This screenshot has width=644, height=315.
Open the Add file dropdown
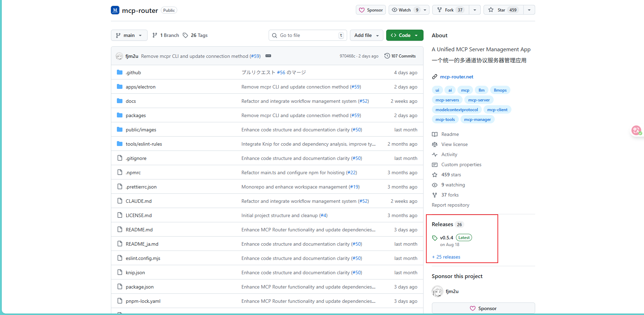tap(366, 35)
